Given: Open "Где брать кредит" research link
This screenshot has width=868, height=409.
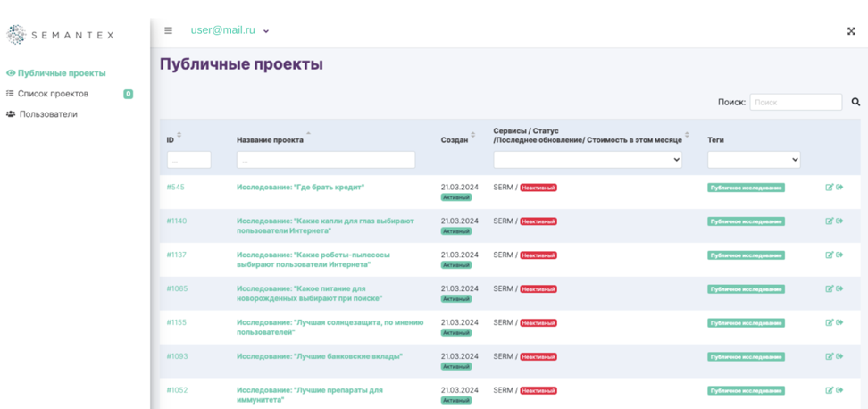Looking at the screenshot, I should [301, 187].
